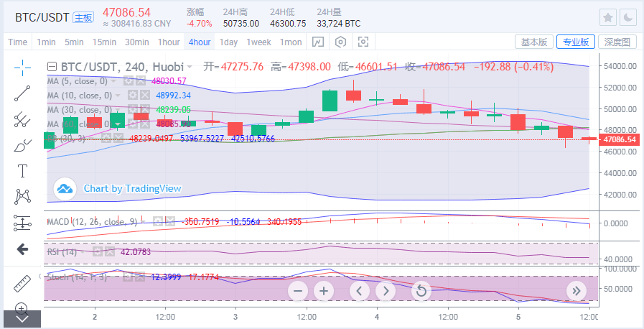Image resolution: width=644 pixels, height=329 pixels.
Task: Switch to 专业版 professional chart
Action: tap(575, 42)
